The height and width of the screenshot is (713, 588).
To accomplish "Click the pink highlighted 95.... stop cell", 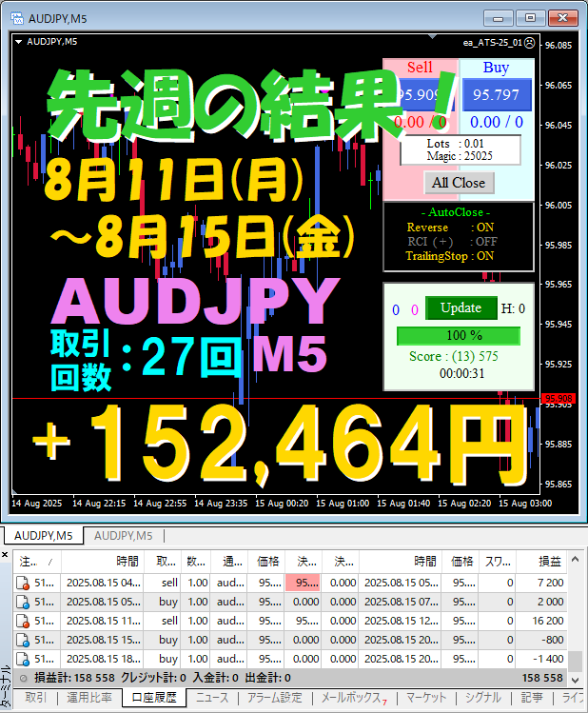I will 303,583.
